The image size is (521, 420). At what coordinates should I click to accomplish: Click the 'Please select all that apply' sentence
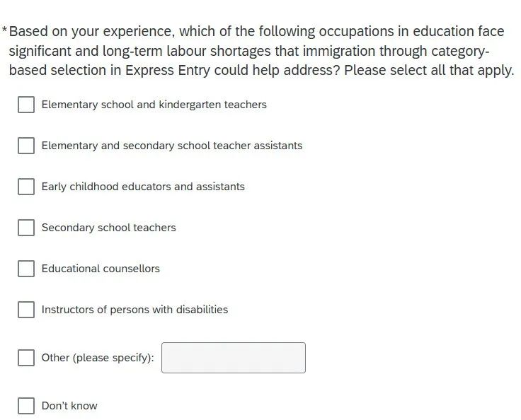pos(429,71)
